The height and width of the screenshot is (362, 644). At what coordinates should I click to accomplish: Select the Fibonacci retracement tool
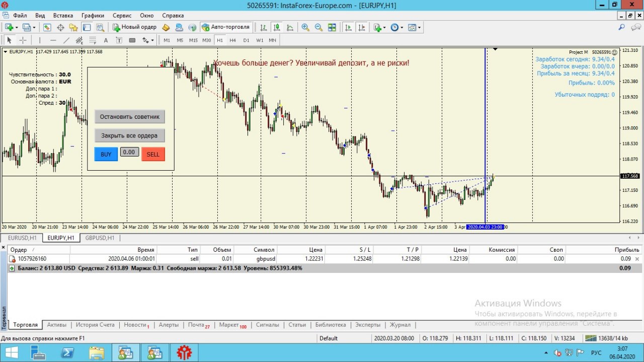(93, 40)
